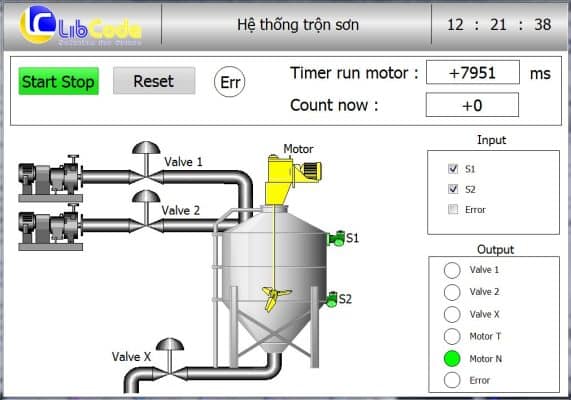Select the Valve 1 actuator symbol
This screenshot has width=571, height=400.
coord(146,163)
